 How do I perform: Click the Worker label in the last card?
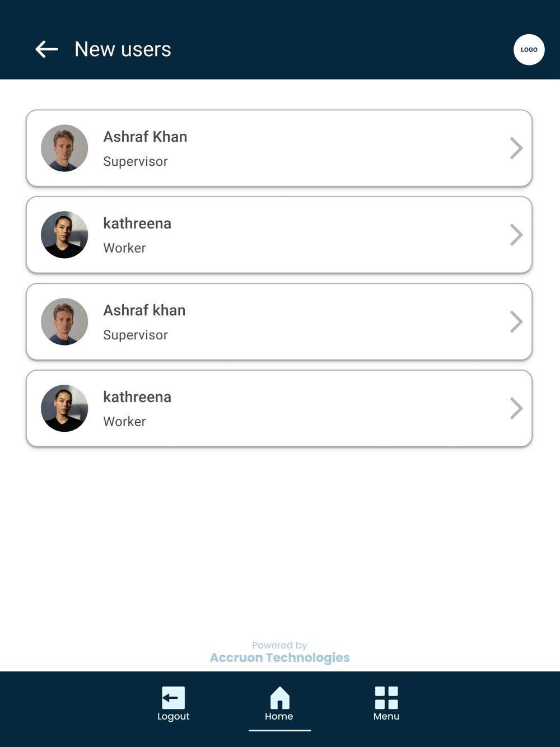(124, 422)
